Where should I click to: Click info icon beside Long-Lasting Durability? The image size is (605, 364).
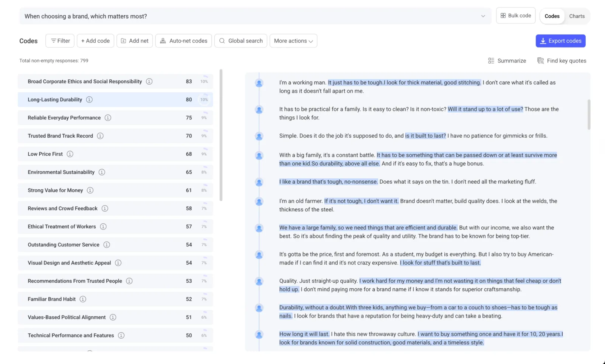(x=89, y=99)
